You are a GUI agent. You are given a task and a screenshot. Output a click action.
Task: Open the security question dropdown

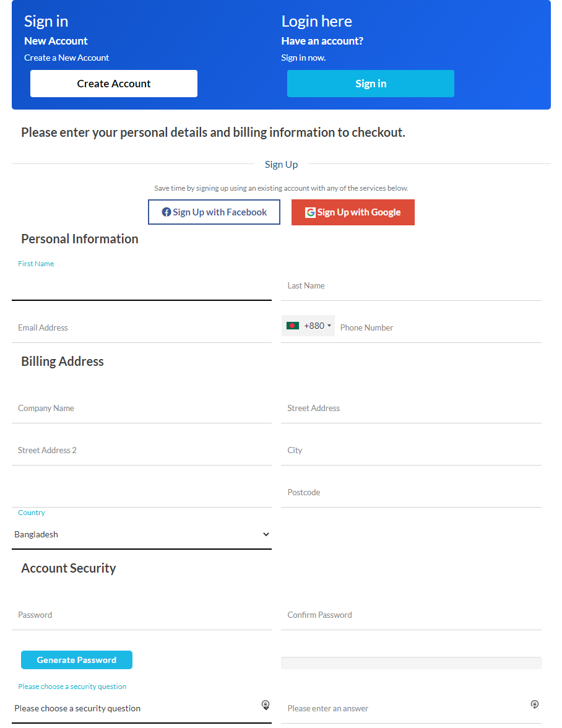tap(142, 708)
